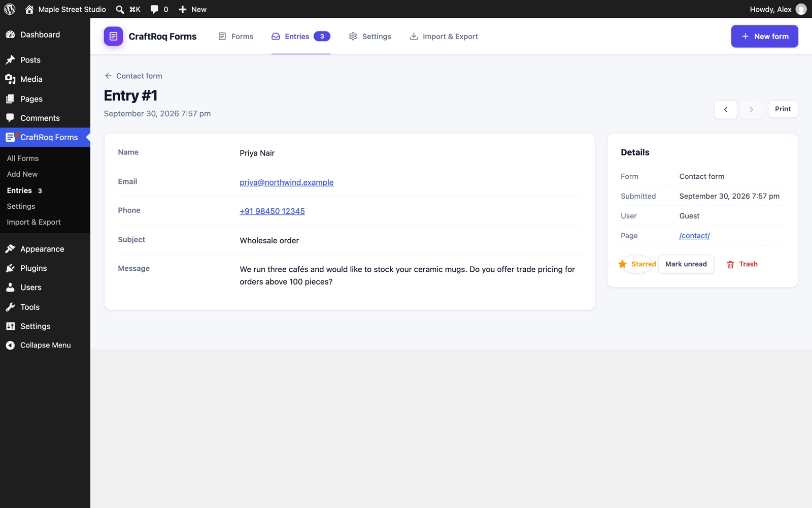Go back to Contact form entries
This screenshot has height=508, width=812.
coord(133,76)
